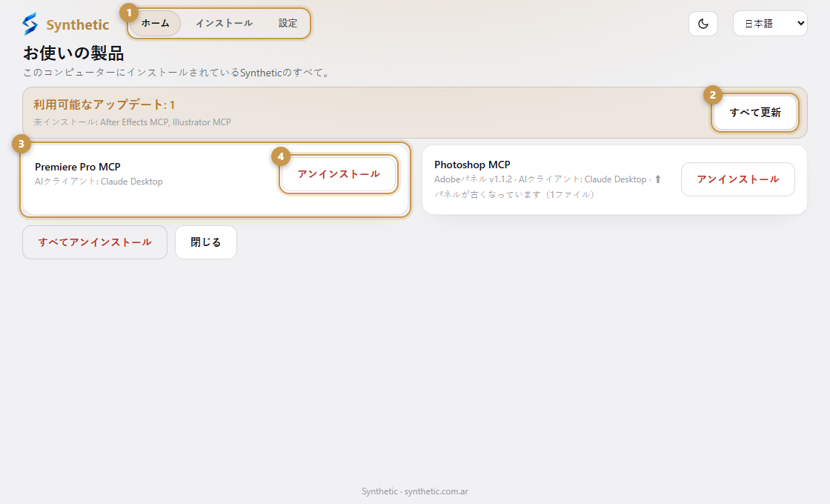830x504 pixels.
Task: Click 利用可能なアップデート: 1 heading
Action: coord(104,105)
